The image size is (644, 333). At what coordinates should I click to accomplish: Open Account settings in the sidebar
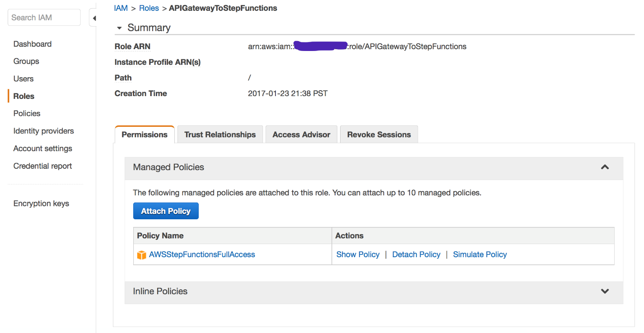pyautogui.click(x=43, y=148)
